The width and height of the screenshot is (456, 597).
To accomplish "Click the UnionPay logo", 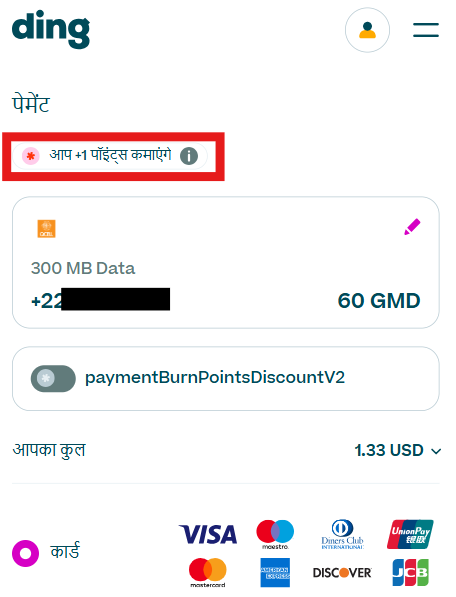I will click(410, 534).
